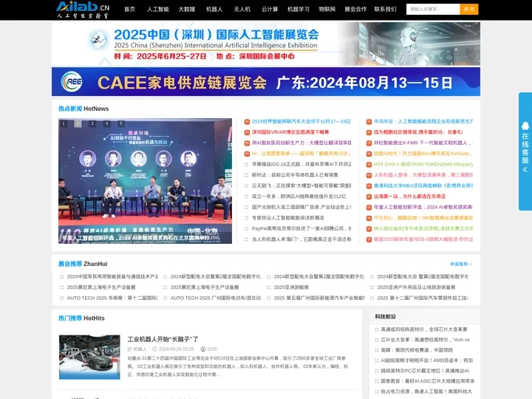
Task: Open 2024中国军民两用智能装备 exhibition entry
Action: tap(112, 276)
